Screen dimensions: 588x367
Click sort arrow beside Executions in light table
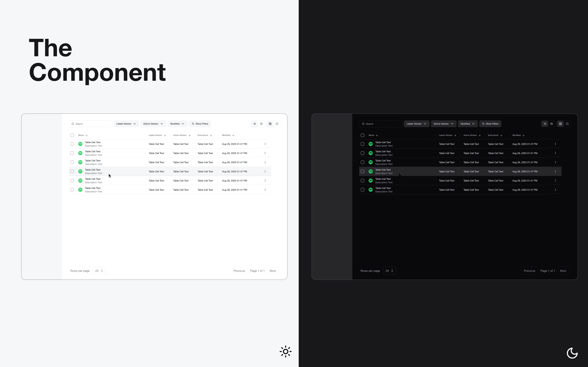211,135
